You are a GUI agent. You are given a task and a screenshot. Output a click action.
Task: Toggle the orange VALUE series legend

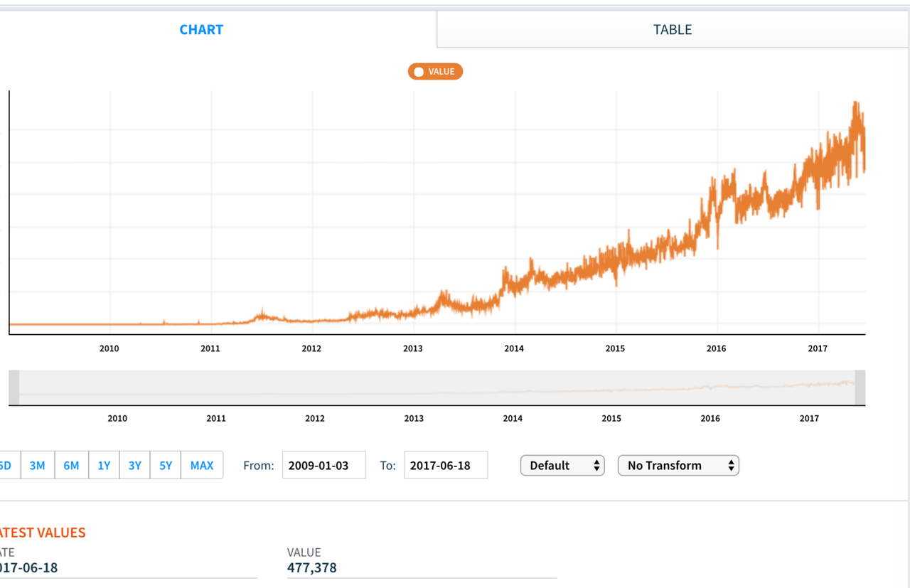(x=435, y=72)
